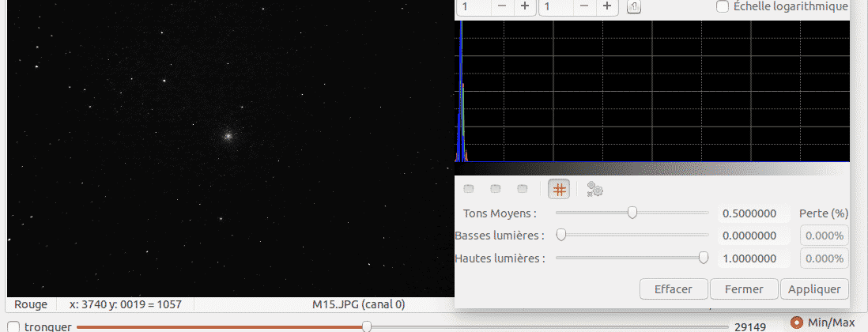Click the Rouge channel tab
Viewport: 868px width, 332px height.
tap(31, 304)
